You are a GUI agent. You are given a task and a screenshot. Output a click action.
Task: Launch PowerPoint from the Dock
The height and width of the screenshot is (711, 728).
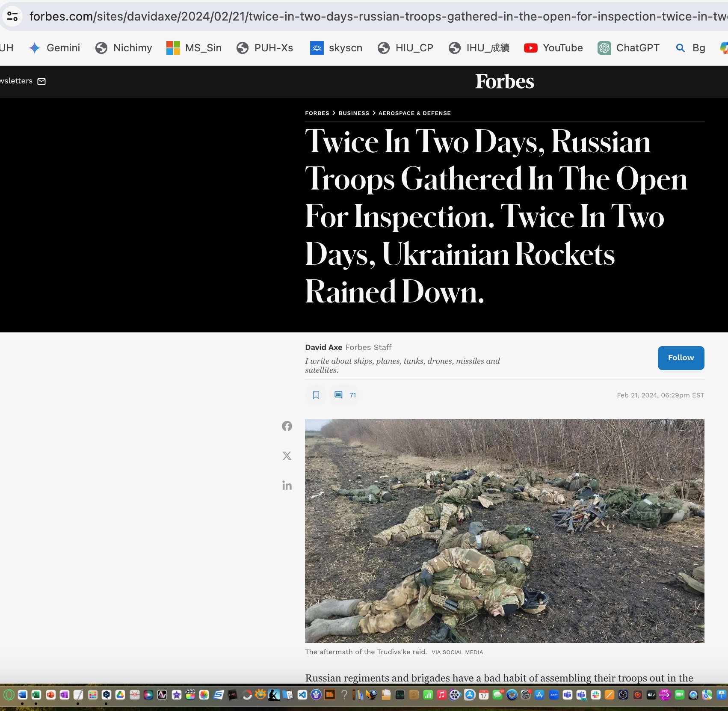click(50, 695)
